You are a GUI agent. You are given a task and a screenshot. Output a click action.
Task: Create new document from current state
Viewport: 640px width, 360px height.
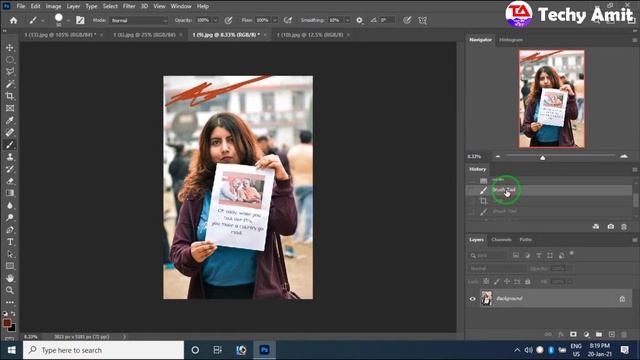click(596, 227)
